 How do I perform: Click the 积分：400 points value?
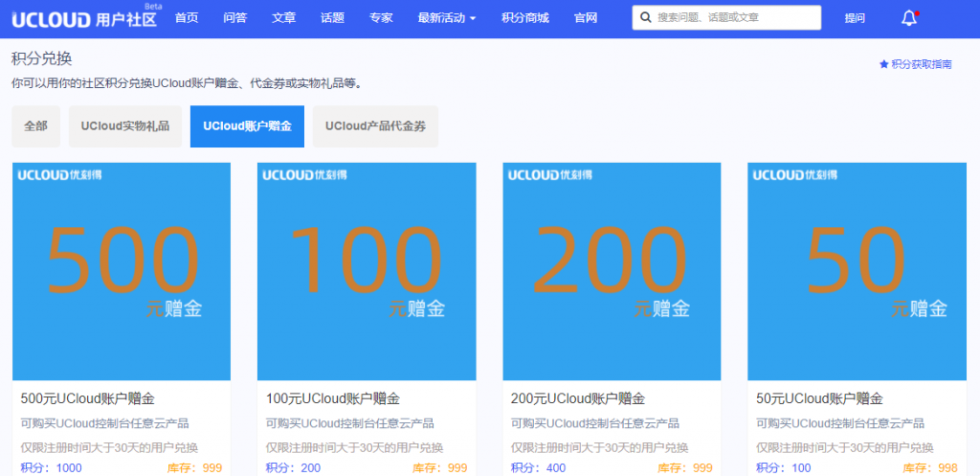click(x=538, y=468)
